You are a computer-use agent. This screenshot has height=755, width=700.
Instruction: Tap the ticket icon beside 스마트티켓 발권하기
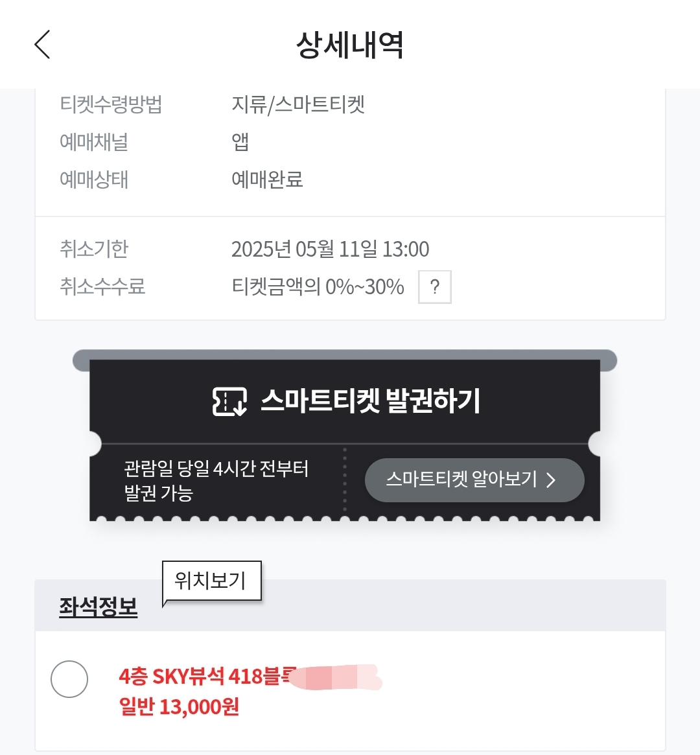coord(229,401)
